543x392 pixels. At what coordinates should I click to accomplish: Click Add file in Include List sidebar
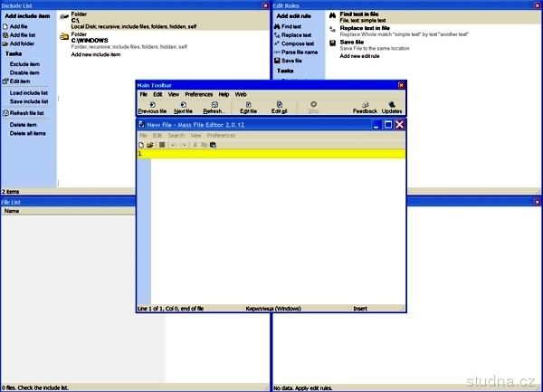pos(15,26)
